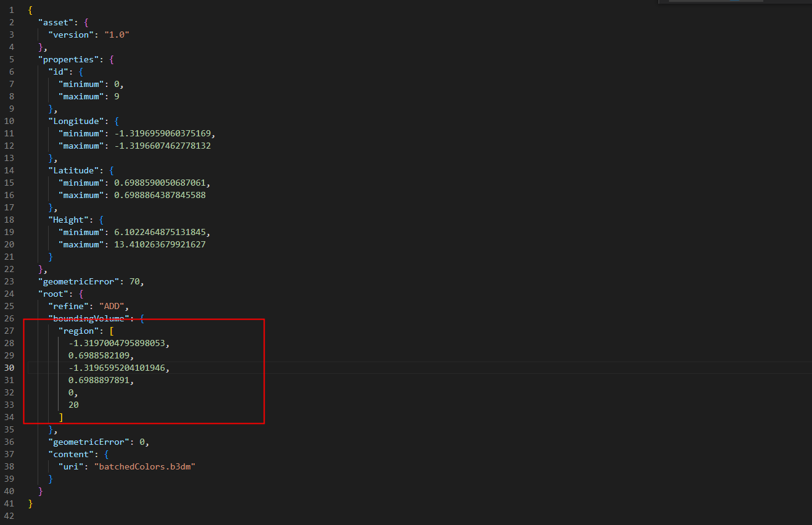Click line number 30 in the gutter
Viewport: 812px width, 525px height.
9,368
